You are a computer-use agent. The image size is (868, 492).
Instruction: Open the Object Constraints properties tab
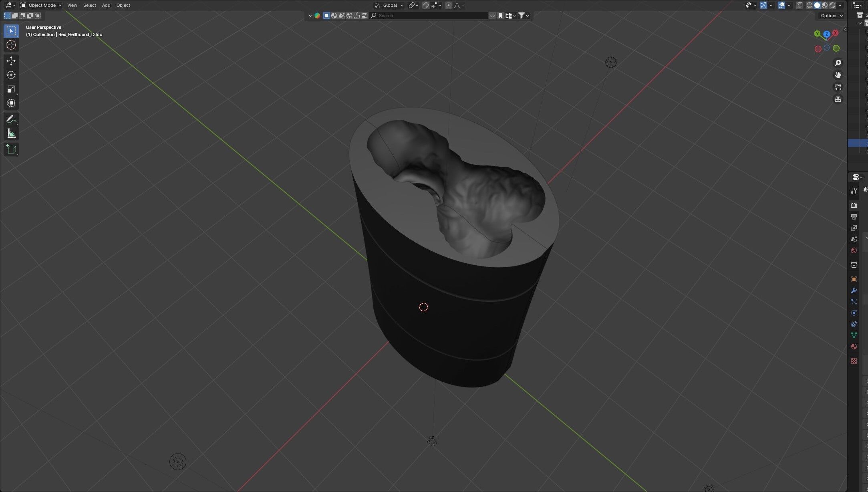coord(854,324)
